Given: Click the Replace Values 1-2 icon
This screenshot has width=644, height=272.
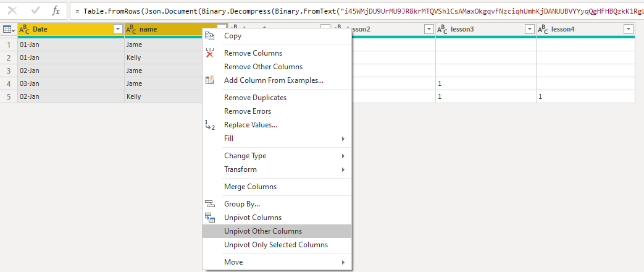Looking at the screenshot, I should pyautogui.click(x=210, y=125).
